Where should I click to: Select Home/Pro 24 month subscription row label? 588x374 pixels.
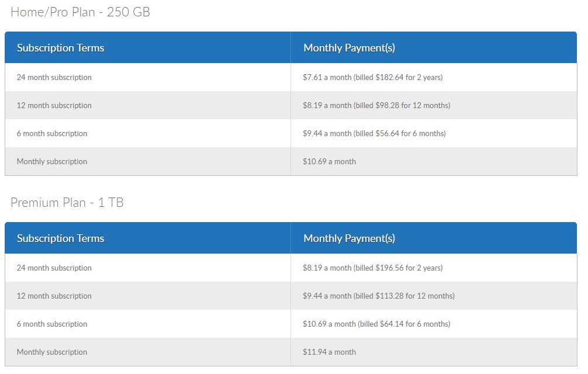[54, 77]
